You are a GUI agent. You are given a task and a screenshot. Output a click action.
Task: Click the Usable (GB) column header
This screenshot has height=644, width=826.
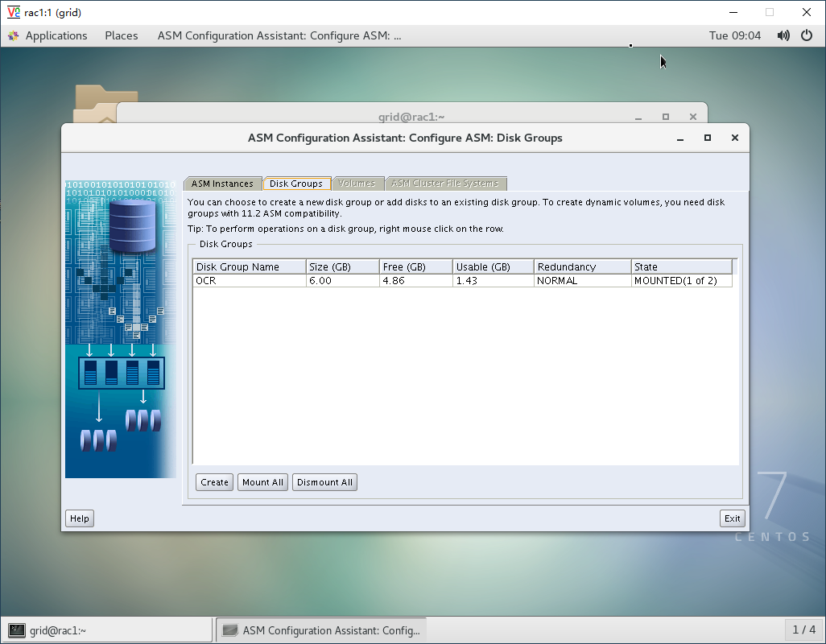(493, 267)
